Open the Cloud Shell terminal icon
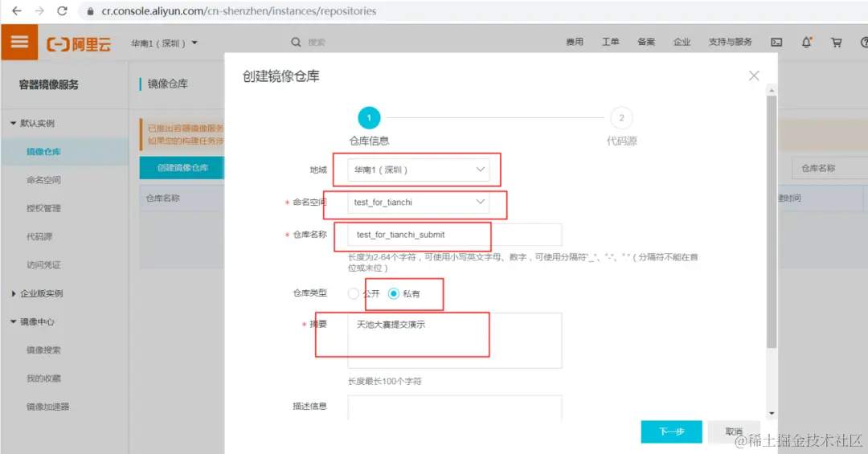The height and width of the screenshot is (454, 868). [776, 42]
